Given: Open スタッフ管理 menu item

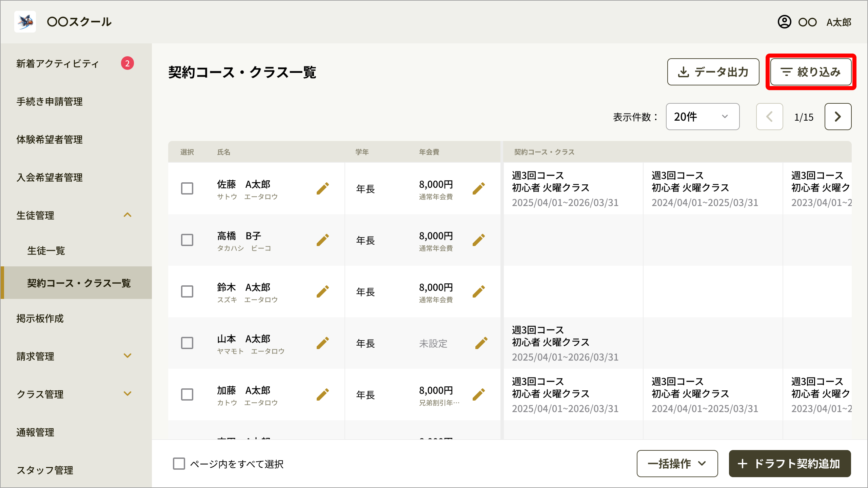Looking at the screenshot, I should tap(76, 470).
